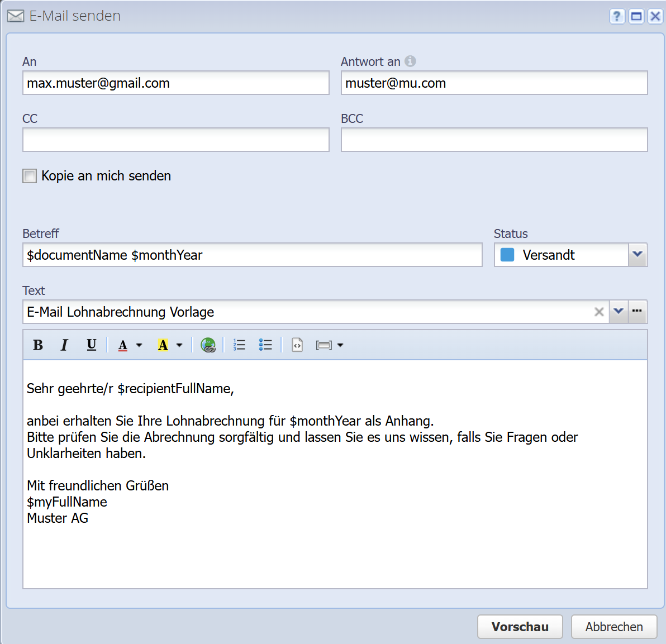Enable 'Kopie an mich senden' checkbox

[x=30, y=176]
